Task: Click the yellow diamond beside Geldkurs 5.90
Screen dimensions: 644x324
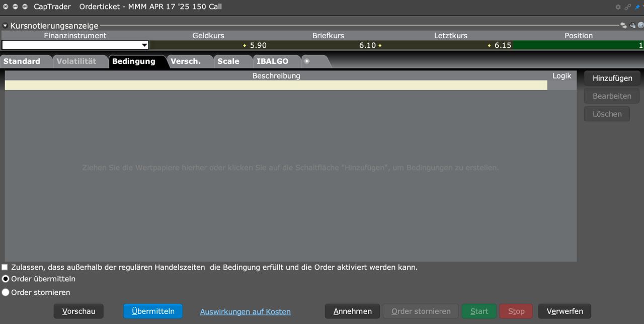Action: (x=245, y=45)
